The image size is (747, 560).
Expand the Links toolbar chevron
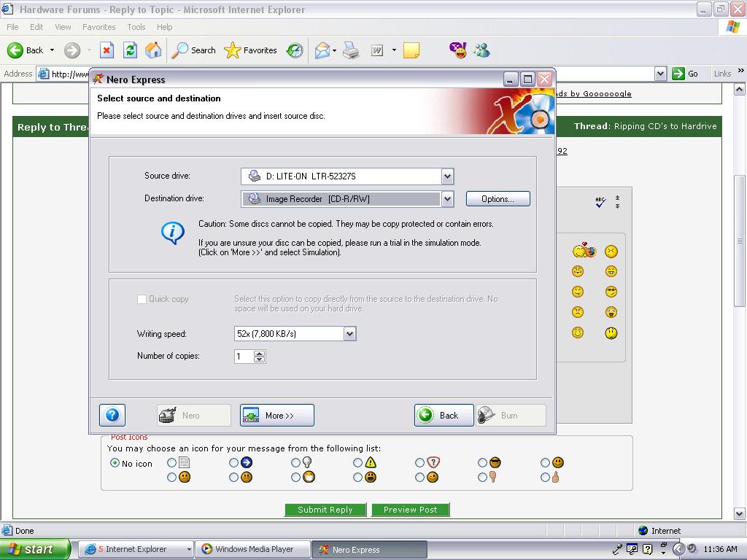pos(741,71)
